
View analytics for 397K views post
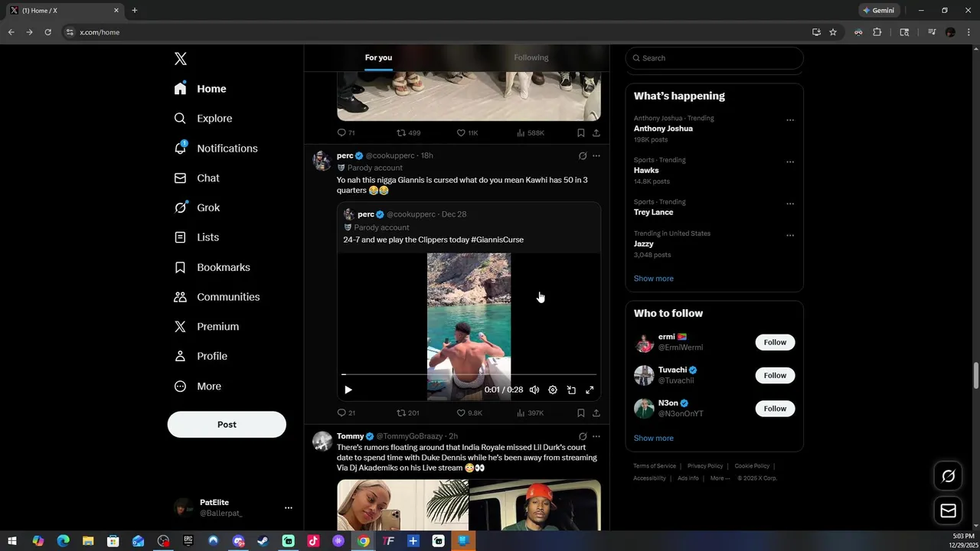[x=531, y=413]
